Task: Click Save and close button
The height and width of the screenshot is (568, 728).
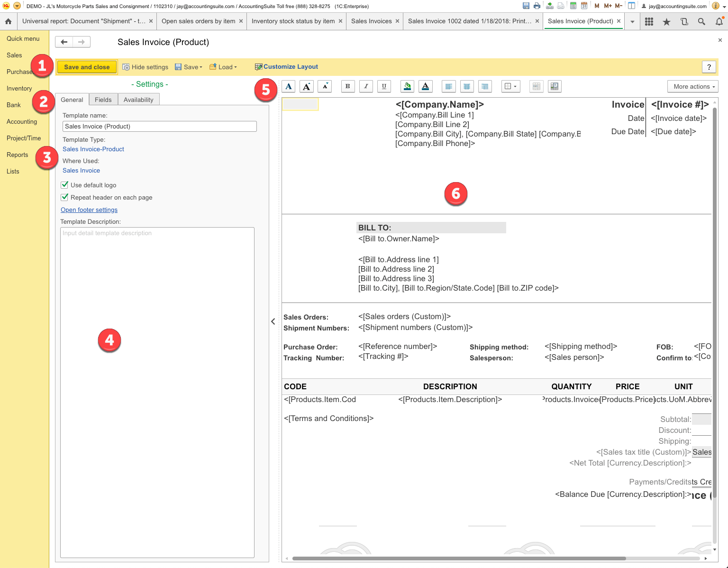Action: (87, 67)
